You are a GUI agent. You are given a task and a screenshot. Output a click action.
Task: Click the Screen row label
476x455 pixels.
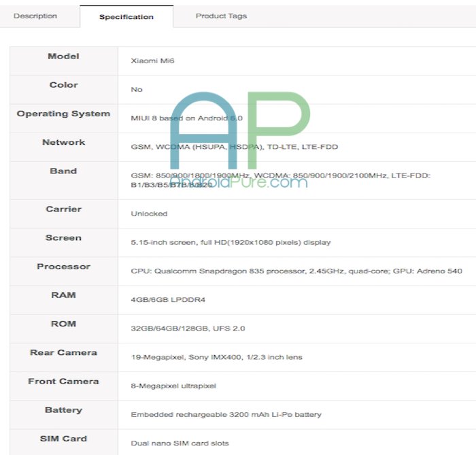pyautogui.click(x=63, y=237)
